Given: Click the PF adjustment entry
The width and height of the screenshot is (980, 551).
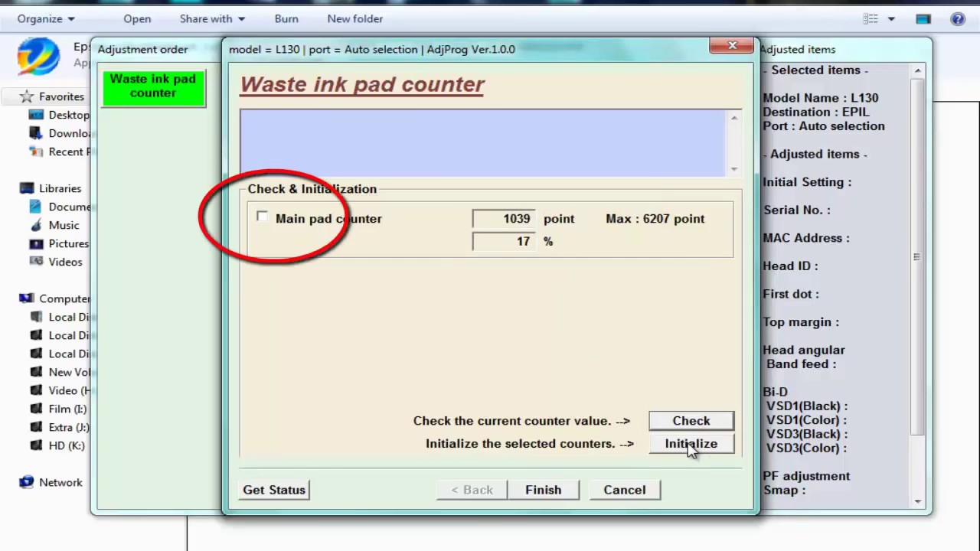Looking at the screenshot, I should 806,476.
